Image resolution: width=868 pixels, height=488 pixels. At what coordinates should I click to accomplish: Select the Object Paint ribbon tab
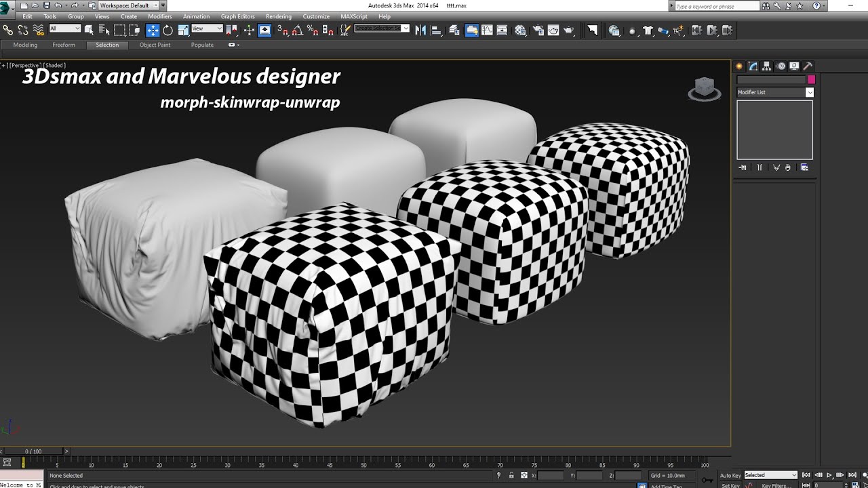155,45
